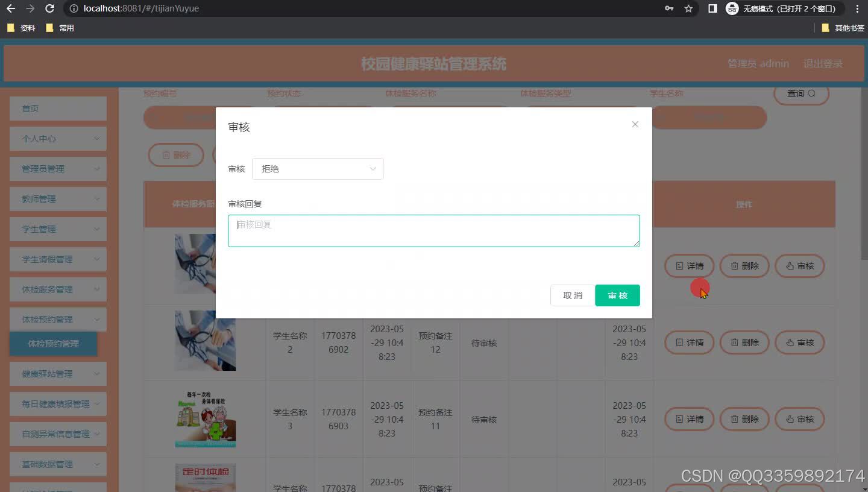Expand the 健康驿站管理 sidebar menu
Image resolution: width=868 pixels, height=492 pixels.
[58, 374]
